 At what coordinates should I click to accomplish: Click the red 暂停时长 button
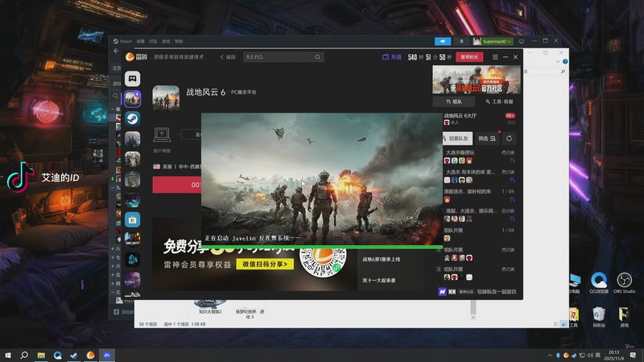469,57
